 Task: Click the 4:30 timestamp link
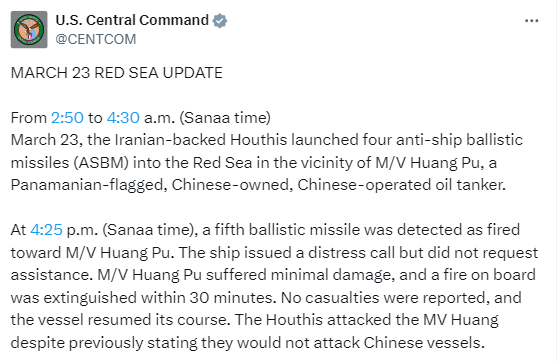[x=123, y=118]
